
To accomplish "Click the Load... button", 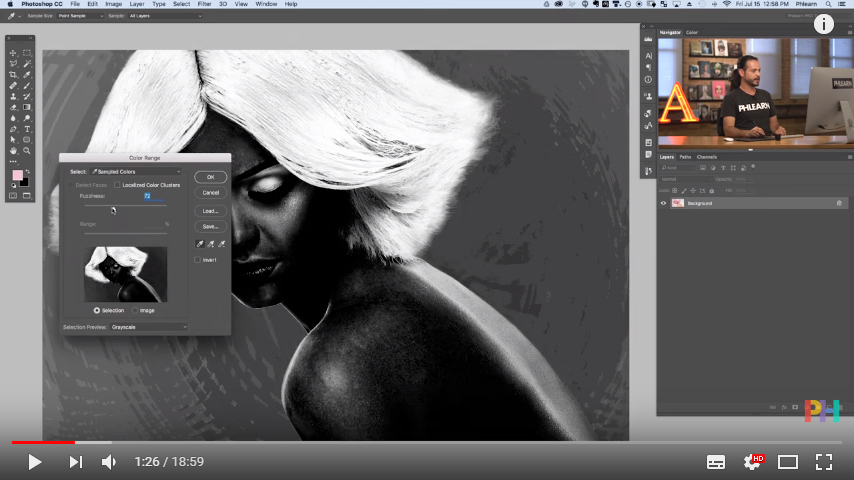I will click(210, 211).
